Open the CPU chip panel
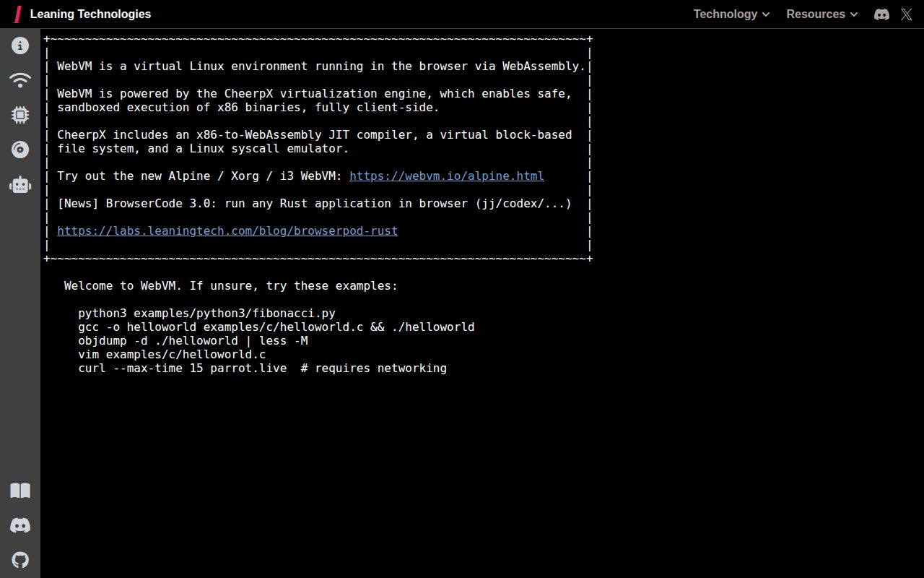The height and width of the screenshot is (578, 924). (x=20, y=115)
